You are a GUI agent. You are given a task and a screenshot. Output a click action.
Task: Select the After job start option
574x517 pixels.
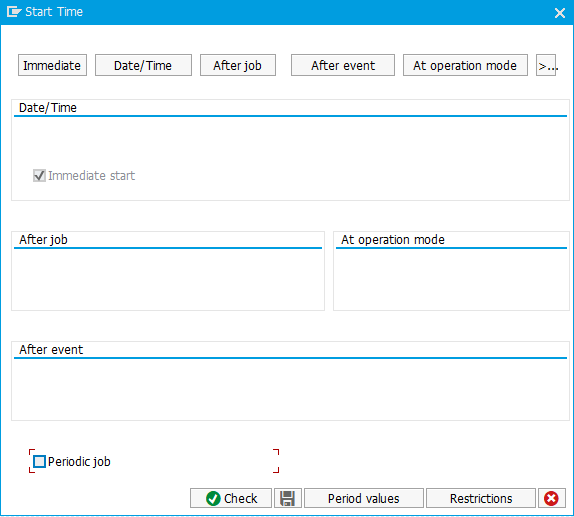coord(238,66)
